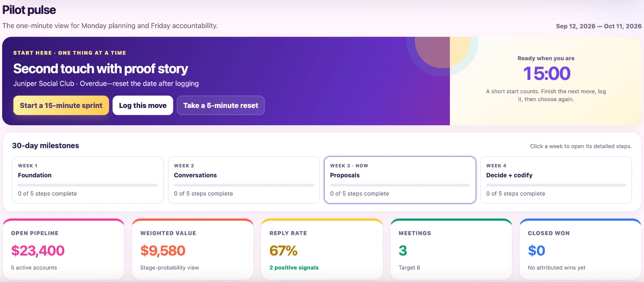Click the Ready when you are label
This screenshot has height=282, width=644.
[546, 58]
